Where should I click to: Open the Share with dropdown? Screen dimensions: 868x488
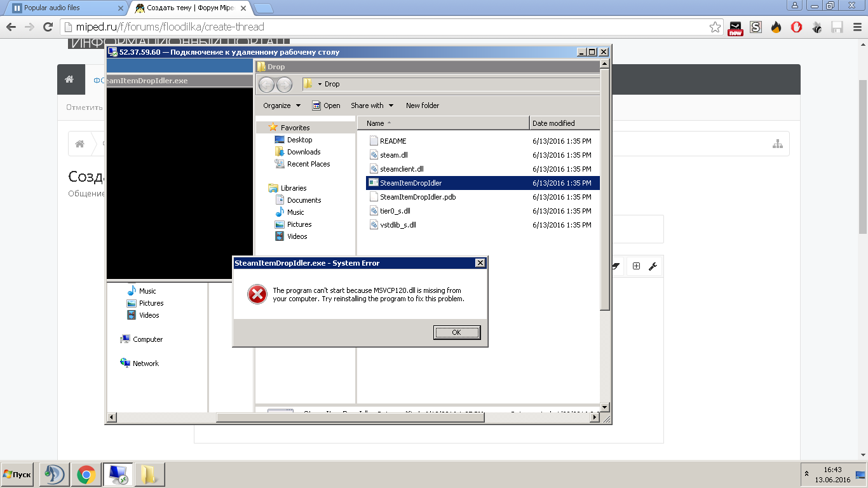tap(372, 105)
